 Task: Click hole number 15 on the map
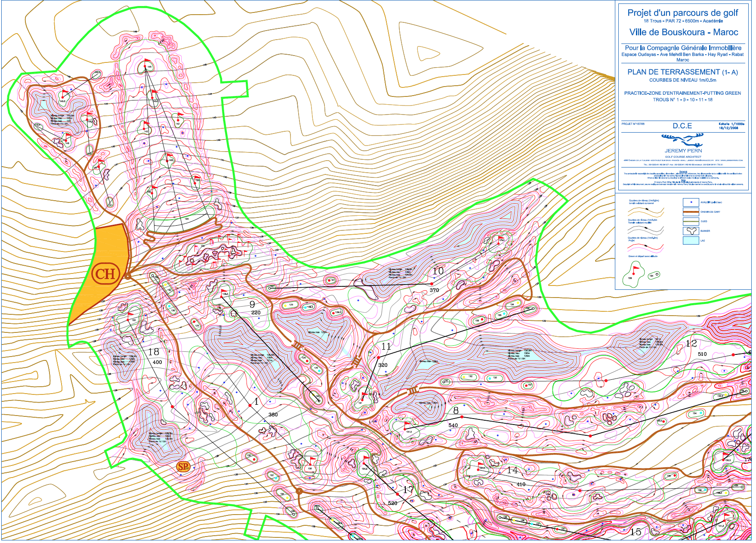(636, 532)
